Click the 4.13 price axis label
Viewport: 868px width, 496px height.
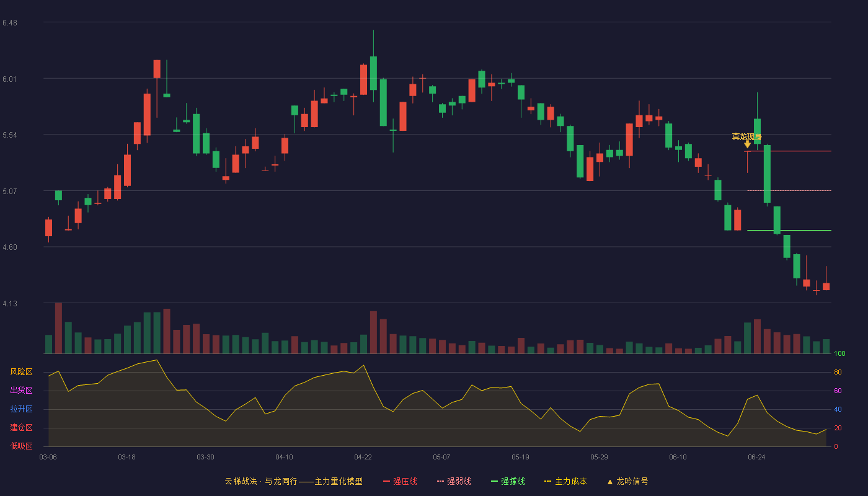[10, 304]
